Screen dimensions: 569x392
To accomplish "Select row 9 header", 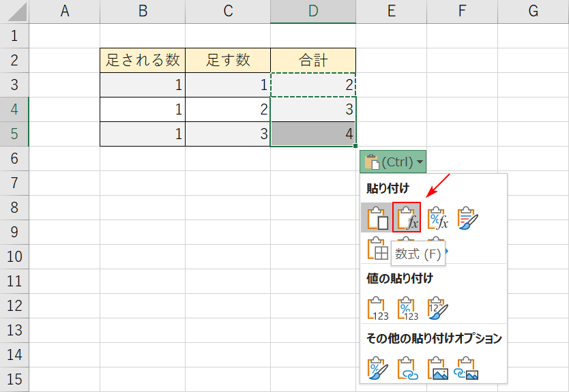I will point(14,232).
